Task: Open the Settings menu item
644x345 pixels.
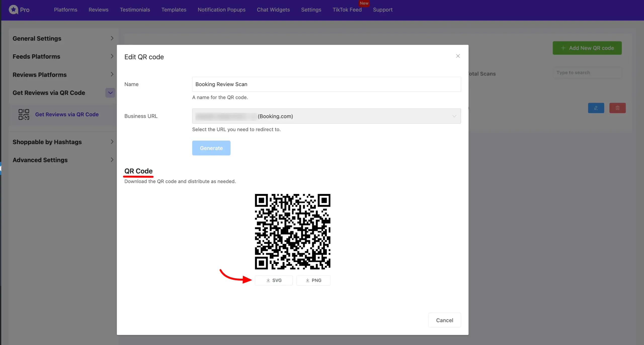Action: [311, 10]
